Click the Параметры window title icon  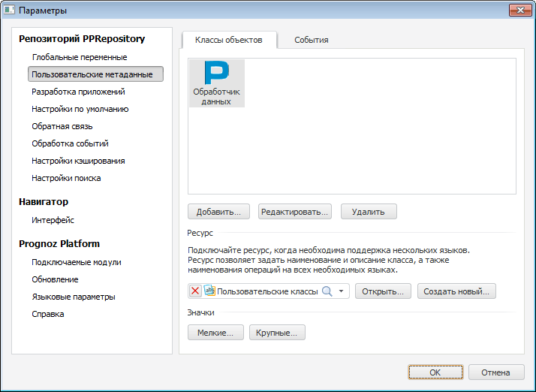coord(10,11)
